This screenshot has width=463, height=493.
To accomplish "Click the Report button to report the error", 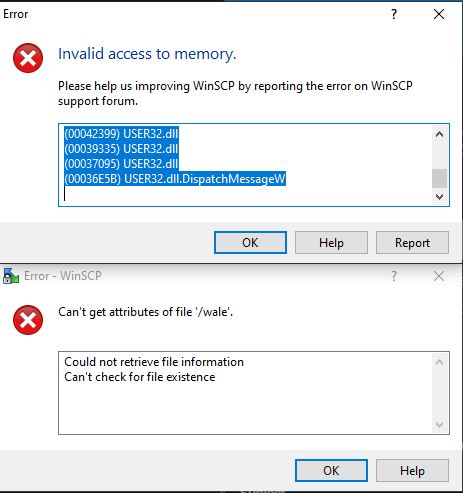I will pyautogui.click(x=412, y=243).
